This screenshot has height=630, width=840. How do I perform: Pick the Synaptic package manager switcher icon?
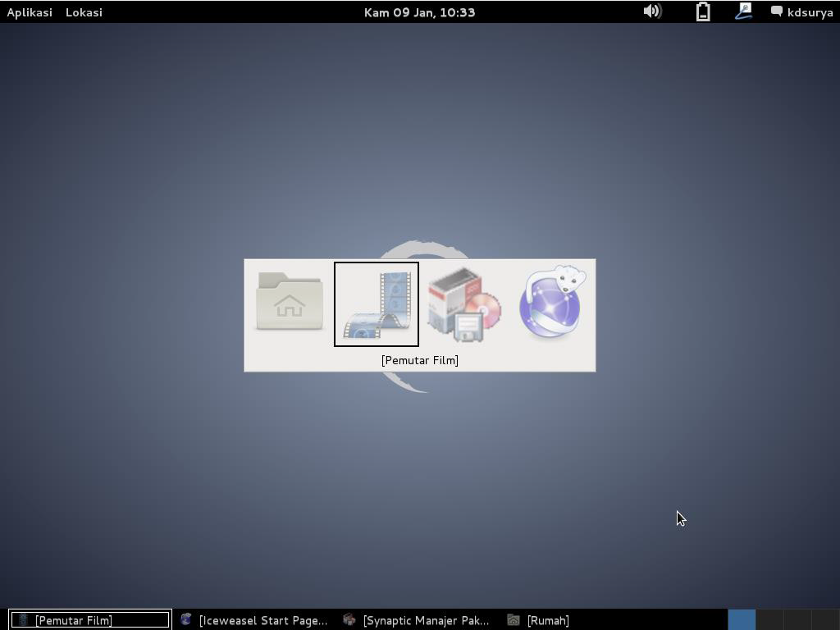click(463, 304)
